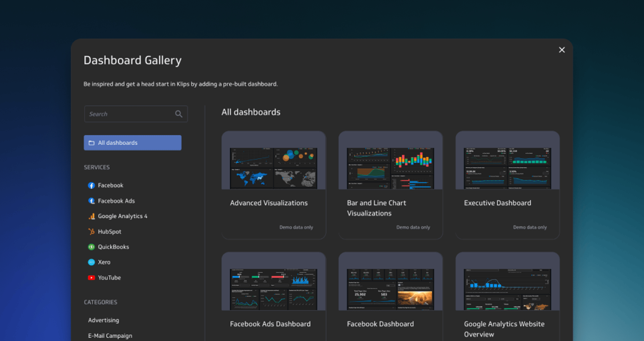644x341 pixels.
Task: Click the Xero service icon
Action: coord(91,262)
